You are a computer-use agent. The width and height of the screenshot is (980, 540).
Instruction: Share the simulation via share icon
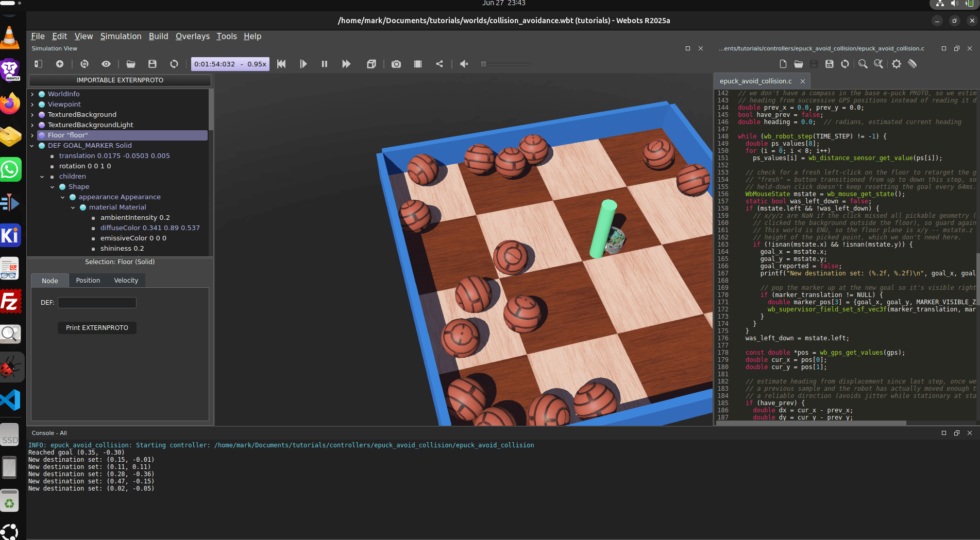(440, 64)
